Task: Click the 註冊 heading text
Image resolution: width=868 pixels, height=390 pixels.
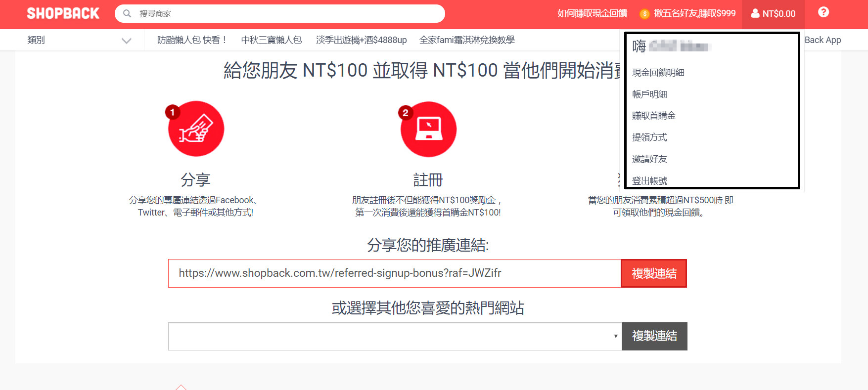Action: 428,180
